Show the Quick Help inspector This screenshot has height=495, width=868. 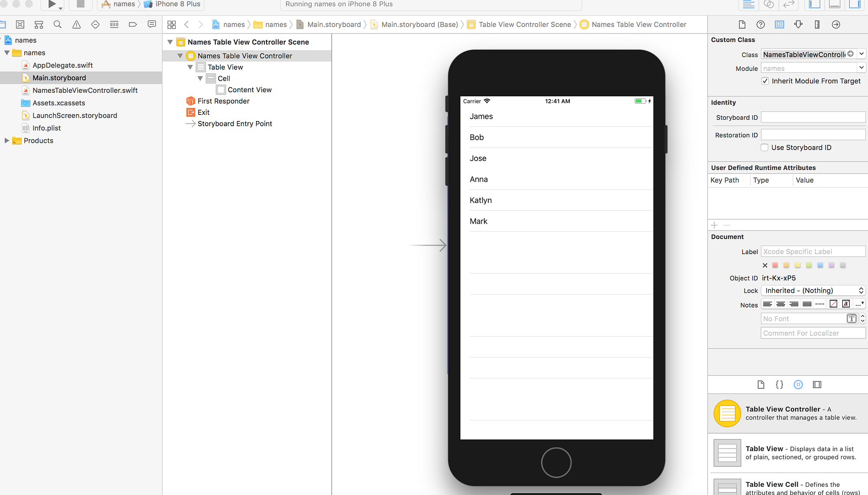pyautogui.click(x=760, y=24)
